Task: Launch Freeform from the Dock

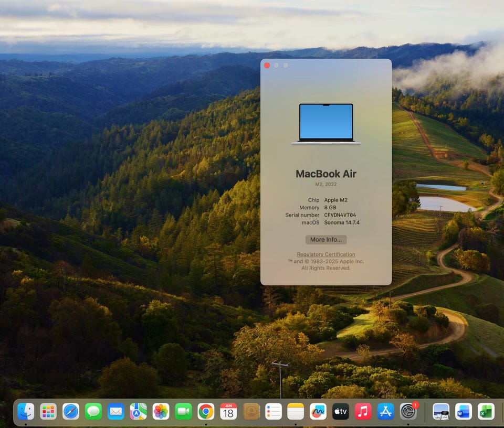Action: (x=318, y=411)
